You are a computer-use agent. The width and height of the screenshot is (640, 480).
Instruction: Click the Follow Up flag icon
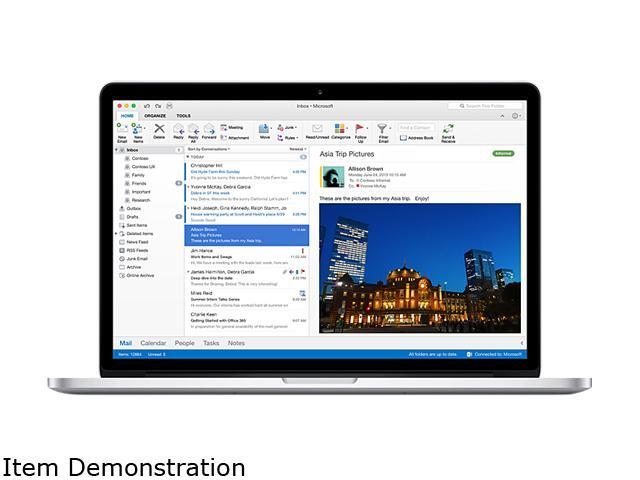(x=359, y=129)
